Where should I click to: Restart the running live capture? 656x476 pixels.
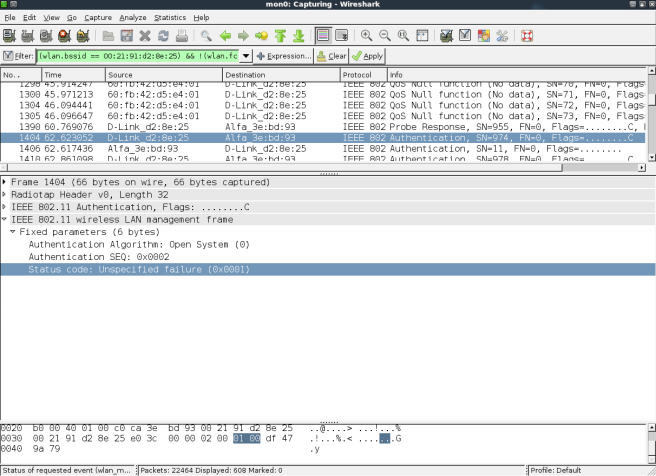click(x=81, y=36)
